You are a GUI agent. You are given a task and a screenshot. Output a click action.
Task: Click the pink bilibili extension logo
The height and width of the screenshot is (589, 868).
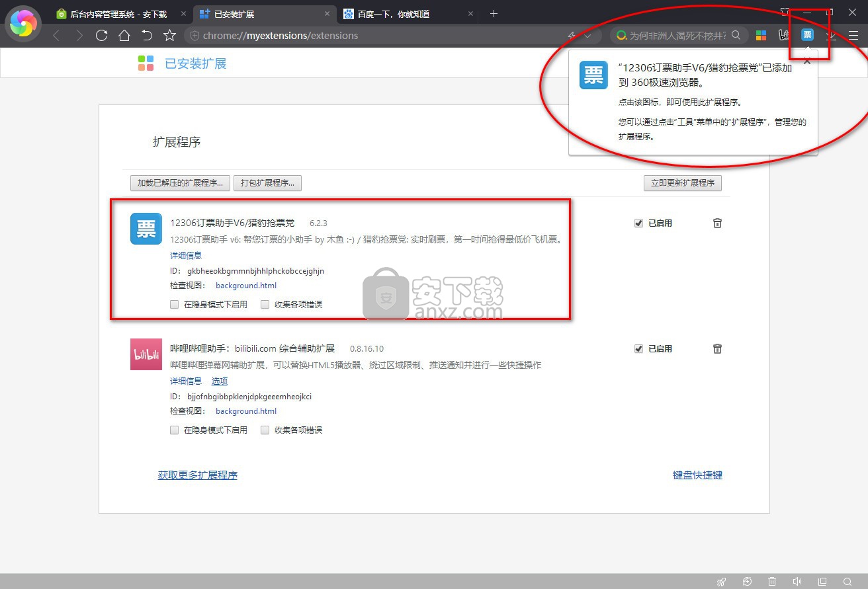(146, 354)
